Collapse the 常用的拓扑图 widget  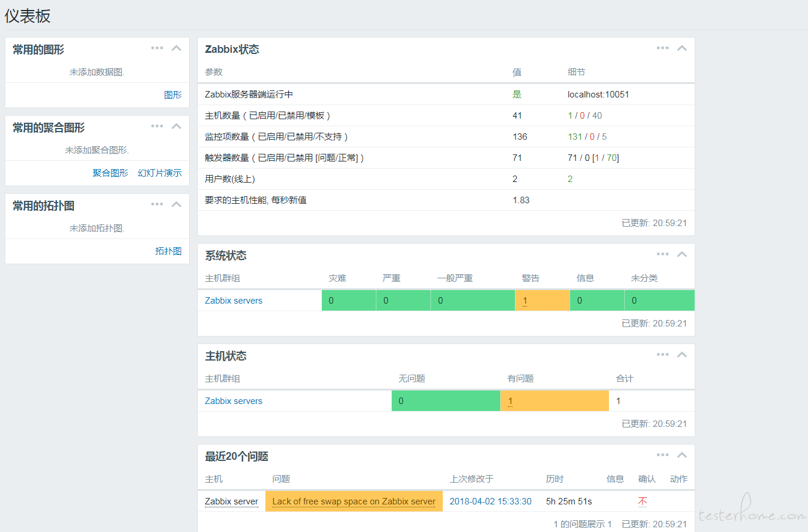pos(176,204)
